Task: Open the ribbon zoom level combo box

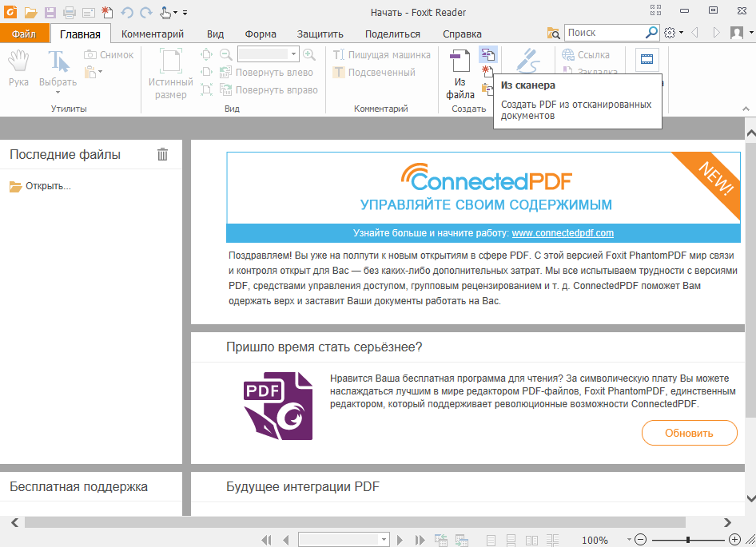Action: point(269,54)
